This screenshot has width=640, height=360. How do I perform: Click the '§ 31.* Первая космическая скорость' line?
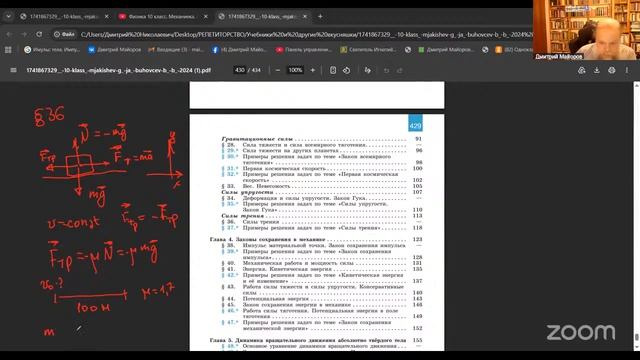pos(322,168)
